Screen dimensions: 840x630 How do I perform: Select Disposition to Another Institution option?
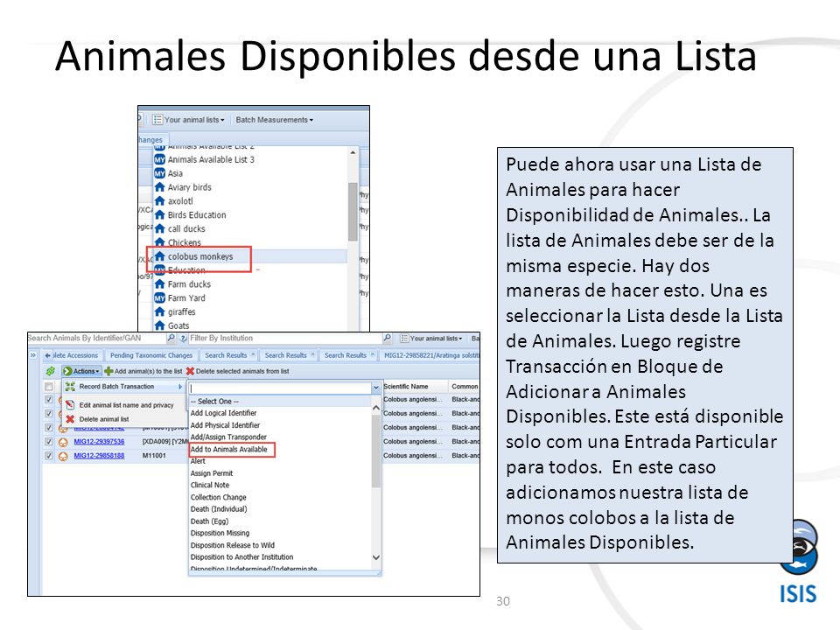click(241, 557)
